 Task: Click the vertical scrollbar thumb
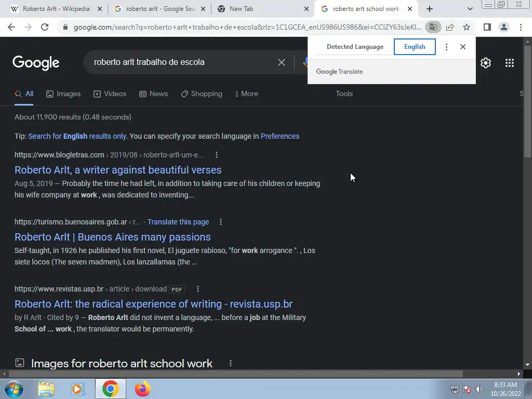(x=527, y=100)
